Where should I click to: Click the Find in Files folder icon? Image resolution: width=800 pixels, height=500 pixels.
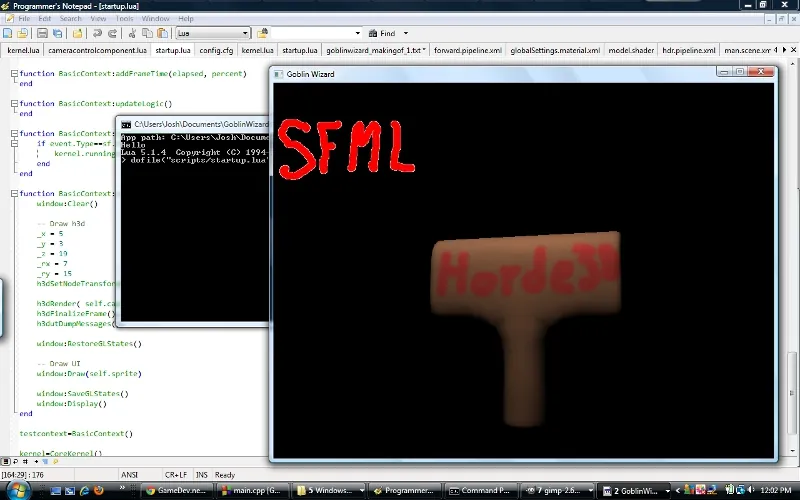point(262,33)
